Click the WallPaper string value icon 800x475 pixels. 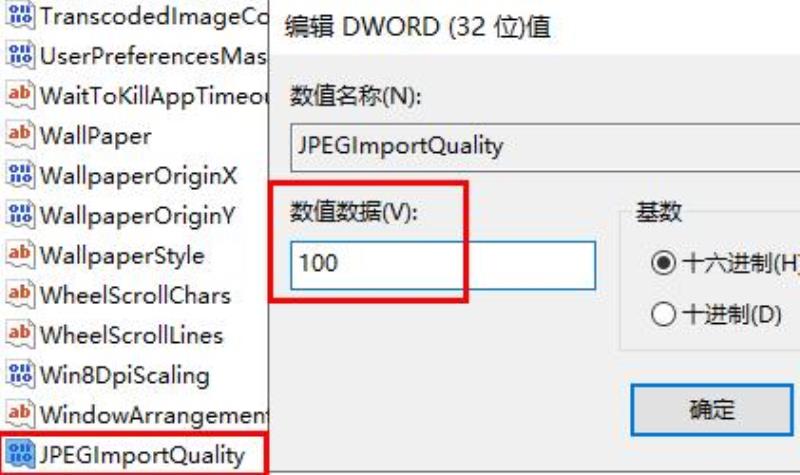click(20, 135)
